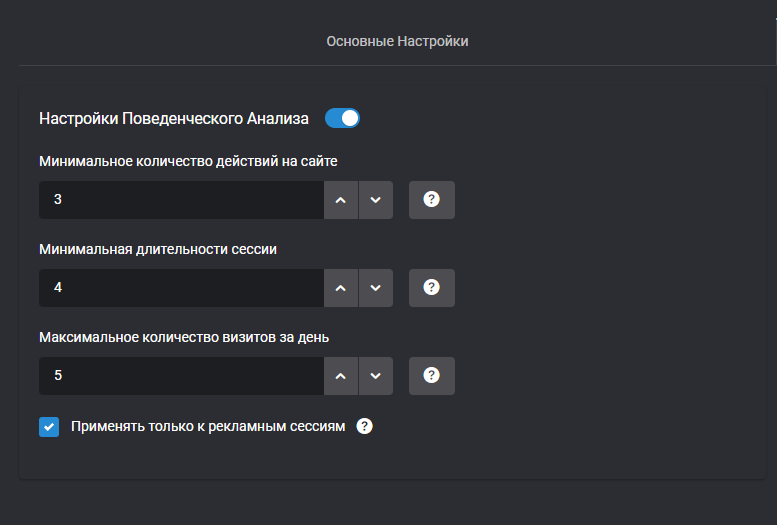Uncheck Применять только к рекламным сессиям checkbox
The image size is (777, 525).
click(49, 427)
